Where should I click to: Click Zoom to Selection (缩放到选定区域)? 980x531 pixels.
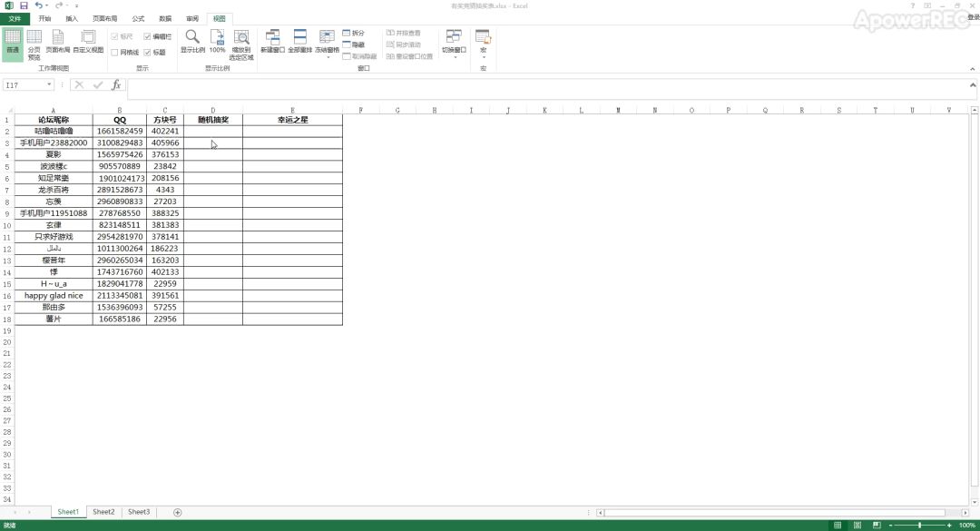[242, 41]
